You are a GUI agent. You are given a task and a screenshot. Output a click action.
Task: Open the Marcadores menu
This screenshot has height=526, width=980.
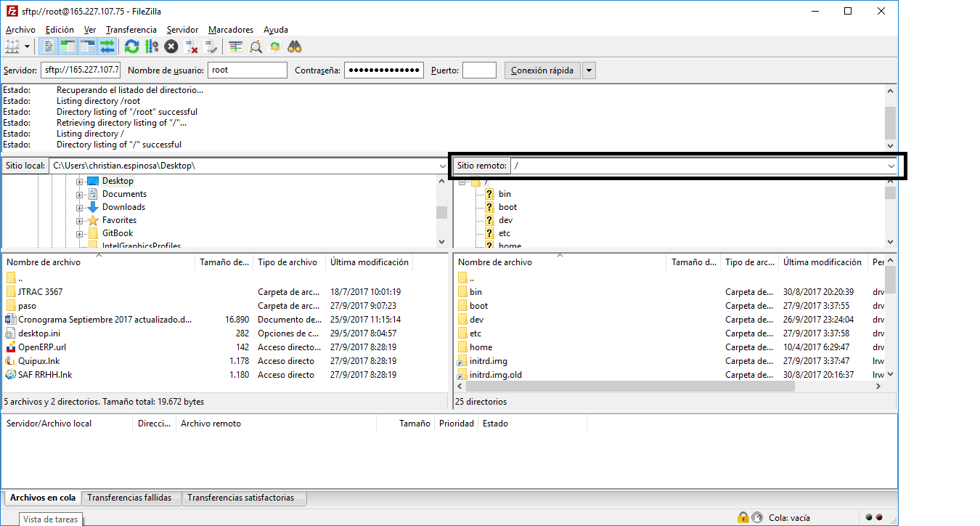click(231, 30)
